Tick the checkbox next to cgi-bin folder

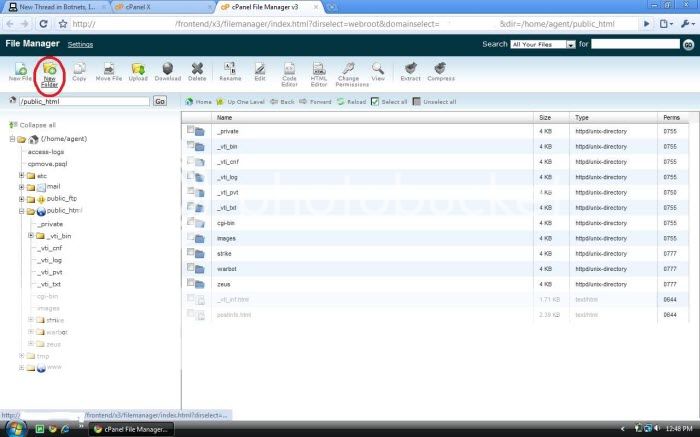click(190, 223)
